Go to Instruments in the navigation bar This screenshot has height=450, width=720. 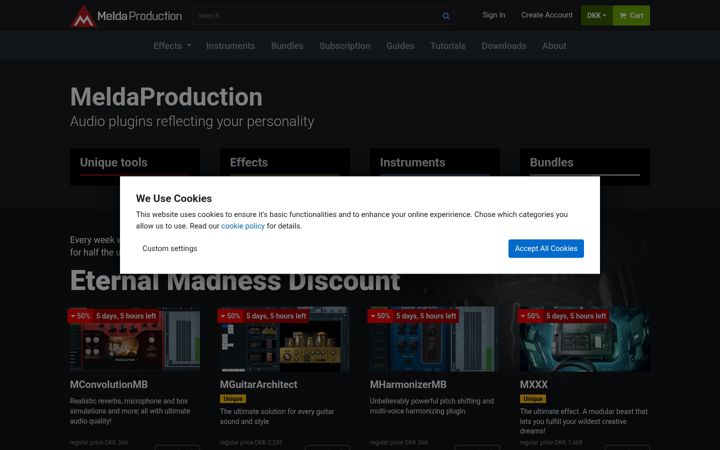pyautogui.click(x=231, y=46)
